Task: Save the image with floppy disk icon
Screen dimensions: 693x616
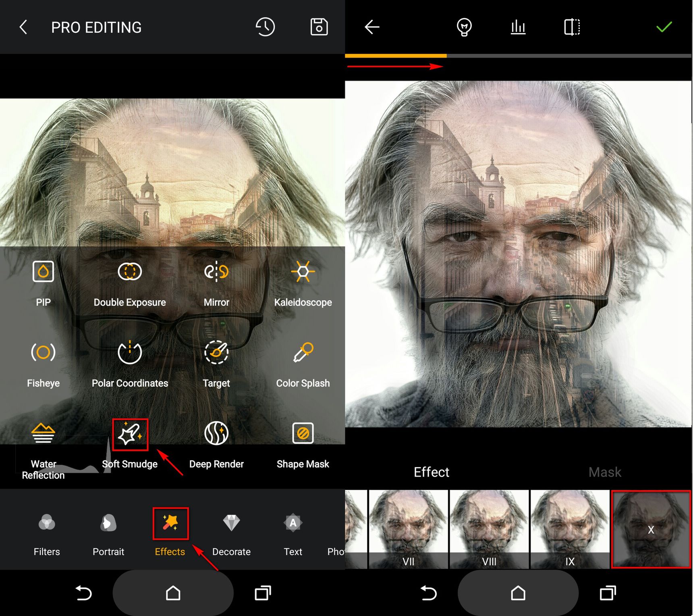Action: (319, 27)
